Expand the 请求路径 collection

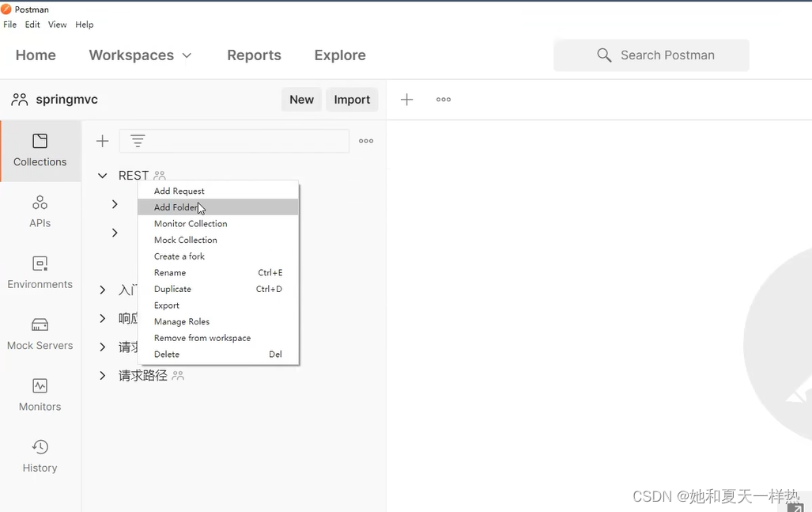click(103, 376)
